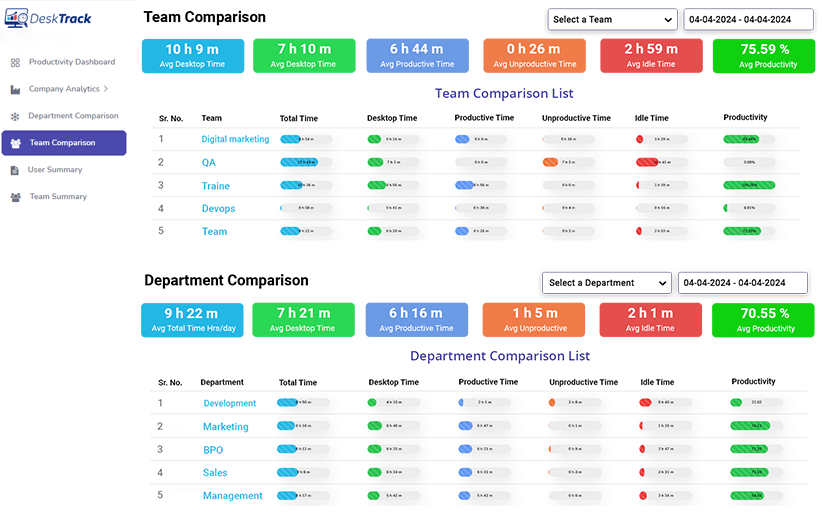The height and width of the screenshot is (514, 822).
Task: Open the Productivity Dashboard menu item
Action: pyautogui.click(x=71, y=62)
